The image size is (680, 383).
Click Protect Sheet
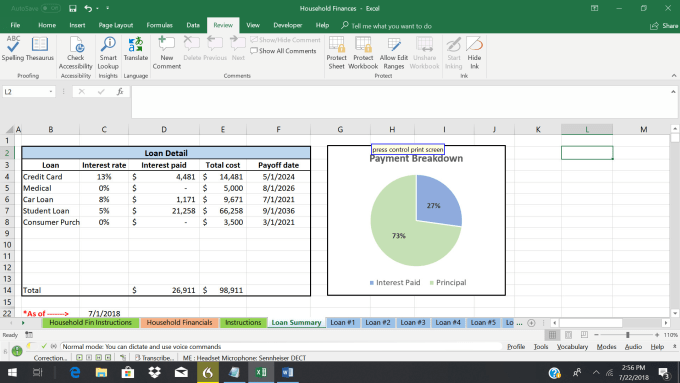(x=337, y=53)
